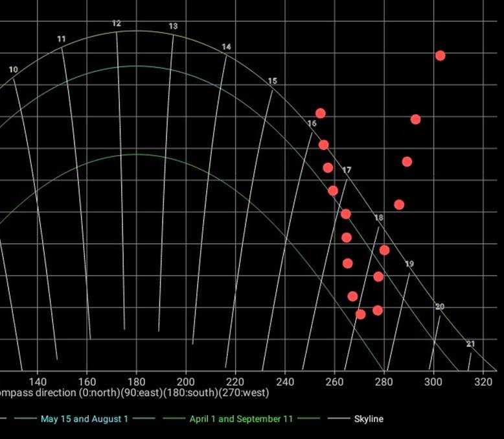Screen dimensions: 504x439
Task: Select the hour 10 marker label
Action: (14, 69)
